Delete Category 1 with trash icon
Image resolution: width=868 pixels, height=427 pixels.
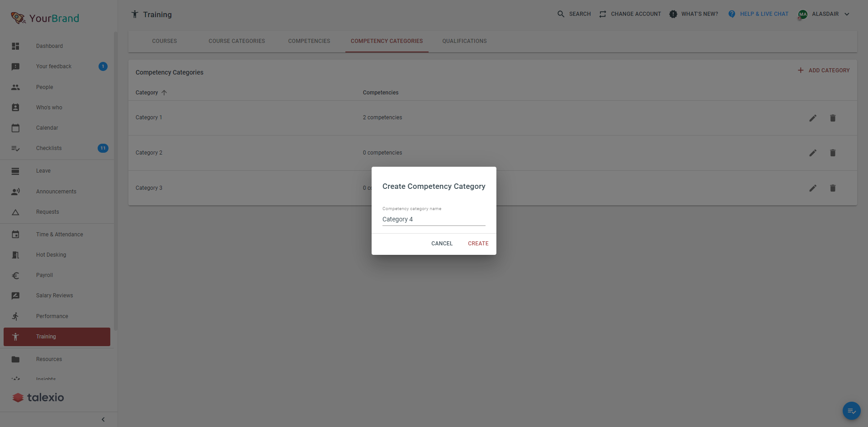833,118
